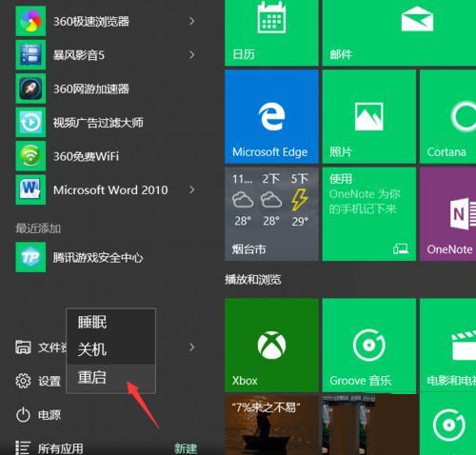Click the 设置 gear icon
476x455 pixels.
[23, 381]
